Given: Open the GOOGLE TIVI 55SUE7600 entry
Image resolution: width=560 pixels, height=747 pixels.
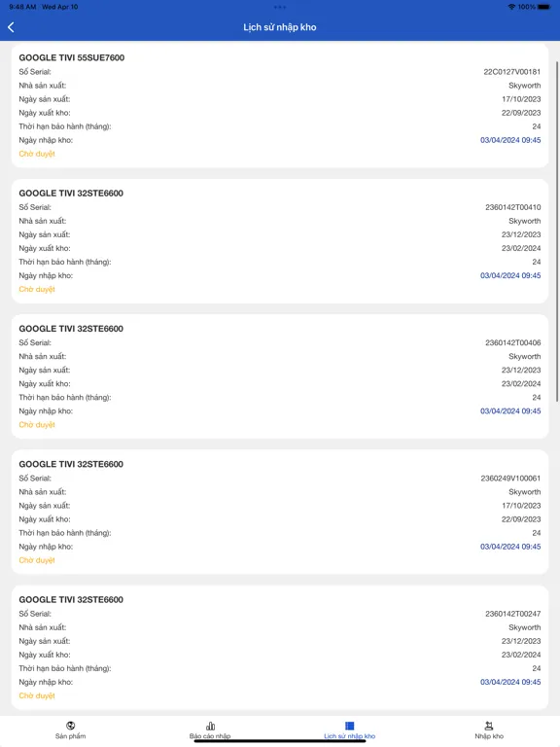Looking at the screenshot, I should tap(280, 105).
